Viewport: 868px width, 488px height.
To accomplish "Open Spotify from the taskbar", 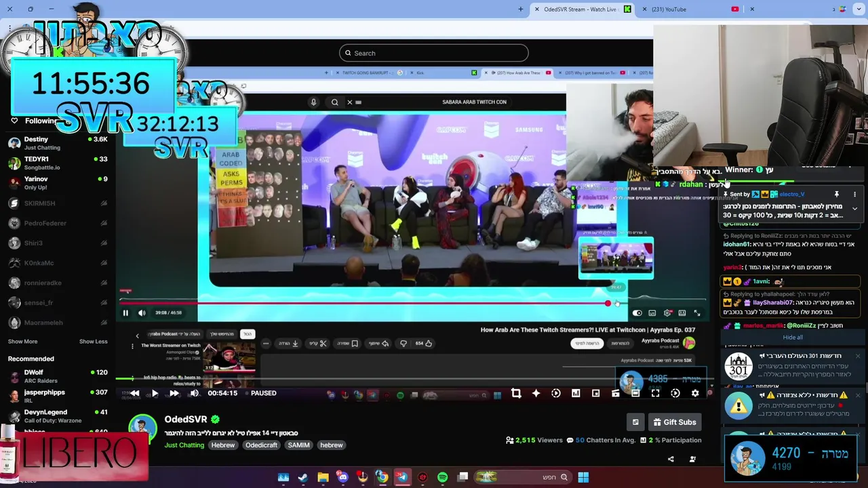I will point(442,477).
